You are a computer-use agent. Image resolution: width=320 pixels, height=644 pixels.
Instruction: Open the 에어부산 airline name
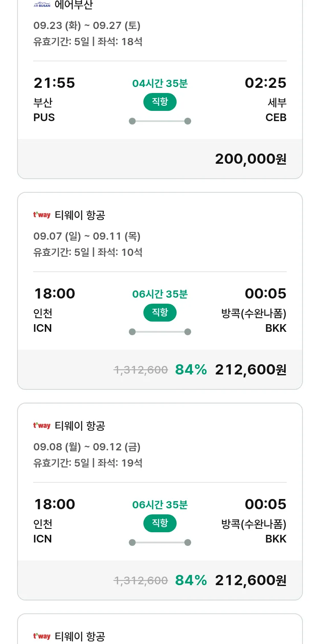pyautogui.click(x=74, y=5)
